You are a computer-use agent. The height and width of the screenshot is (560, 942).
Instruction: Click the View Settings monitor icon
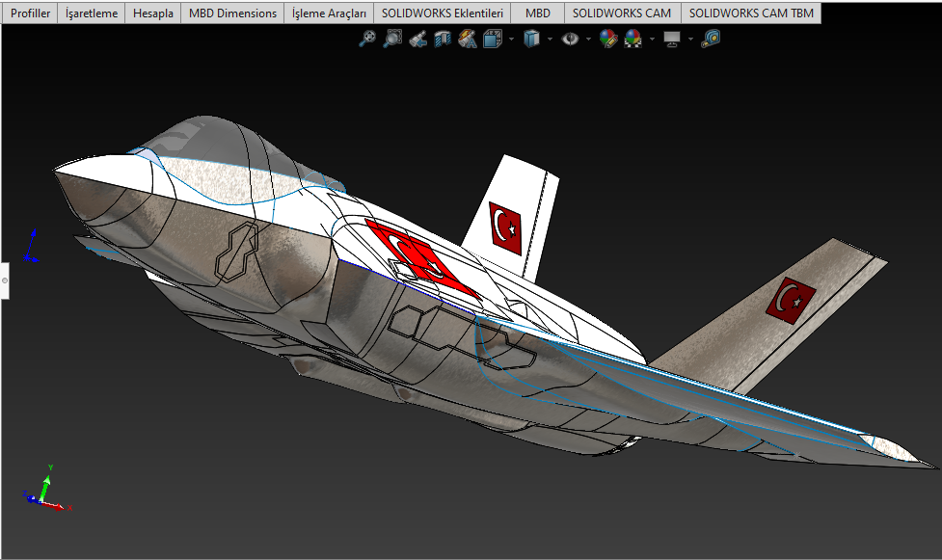click(x=672, y=40)
